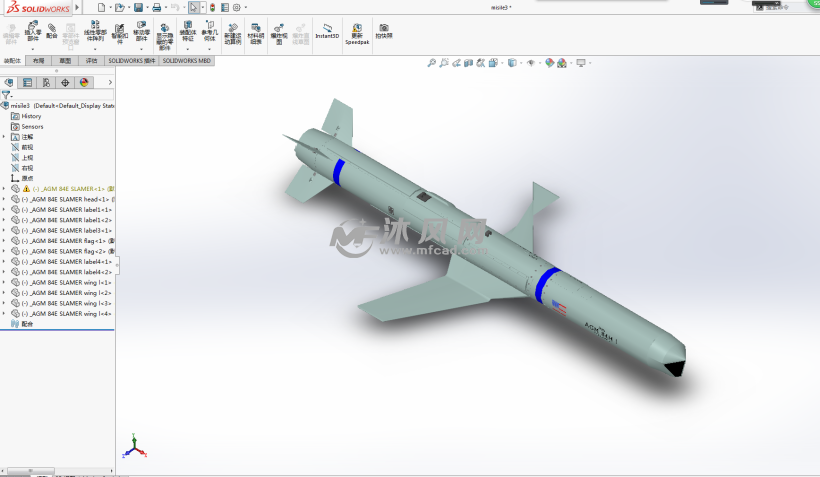The width and height of the screenshot is (820, 477).
Task: Click Reference Geometry (参考几何体) tool
Action: [210, 32]
